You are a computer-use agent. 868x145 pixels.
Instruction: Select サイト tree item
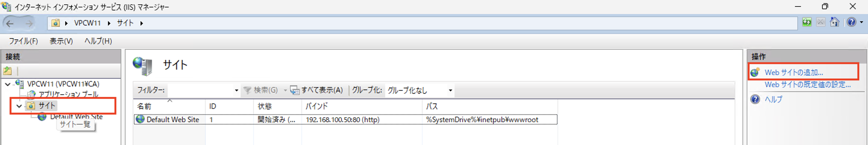tap(47, 106)
